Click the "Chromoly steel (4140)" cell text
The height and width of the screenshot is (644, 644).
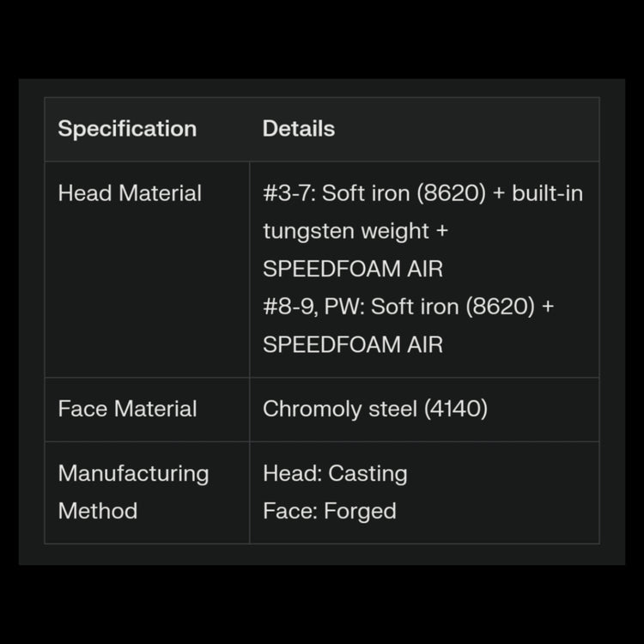point(375,409)
